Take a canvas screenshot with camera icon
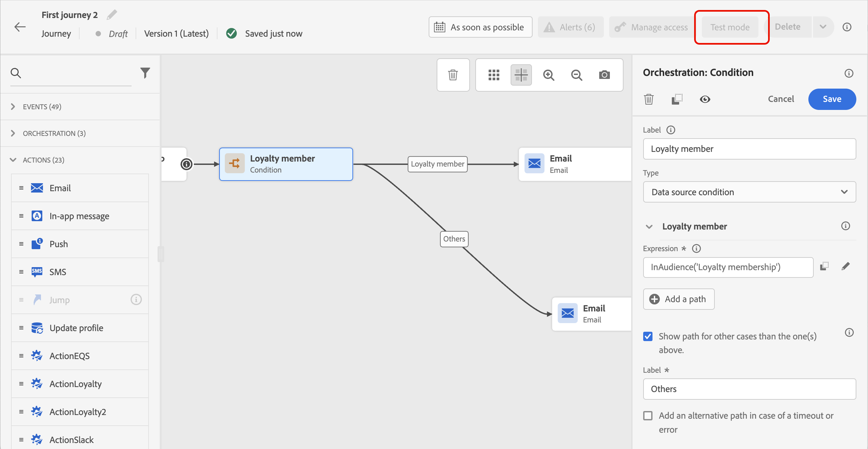 point(604,75)
